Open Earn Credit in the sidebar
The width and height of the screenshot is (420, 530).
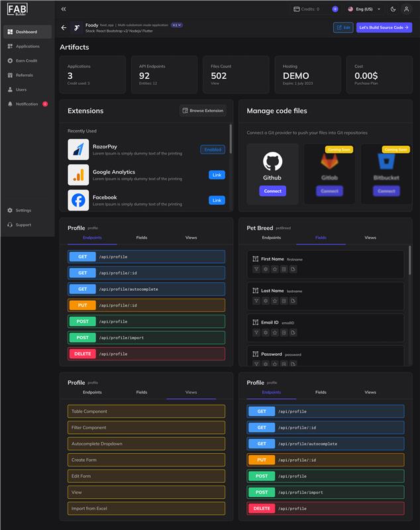point(26,61)
